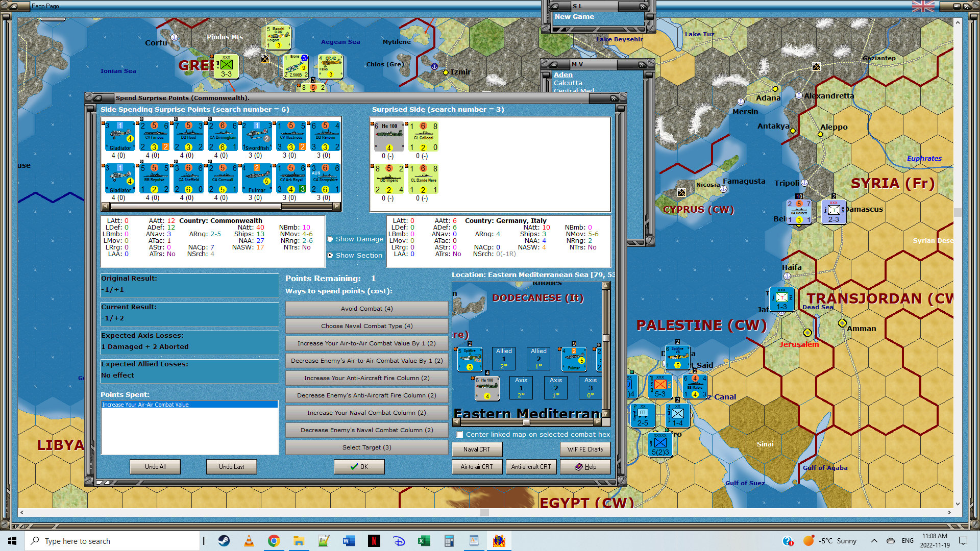Select the CA Birmingham counter
This screenshot has width=980, height=551.
[x=223, y=136]
